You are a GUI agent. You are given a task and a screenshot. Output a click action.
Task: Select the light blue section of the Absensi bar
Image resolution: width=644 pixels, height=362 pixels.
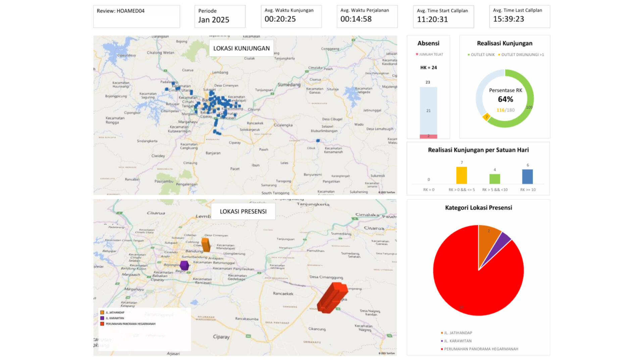(x=428, y=110)
